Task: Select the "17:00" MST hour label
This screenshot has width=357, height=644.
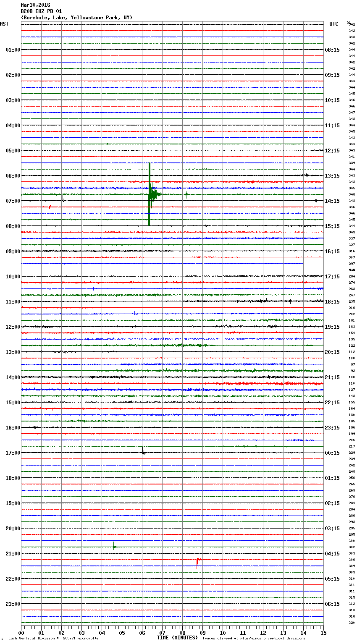Action: 13,453
